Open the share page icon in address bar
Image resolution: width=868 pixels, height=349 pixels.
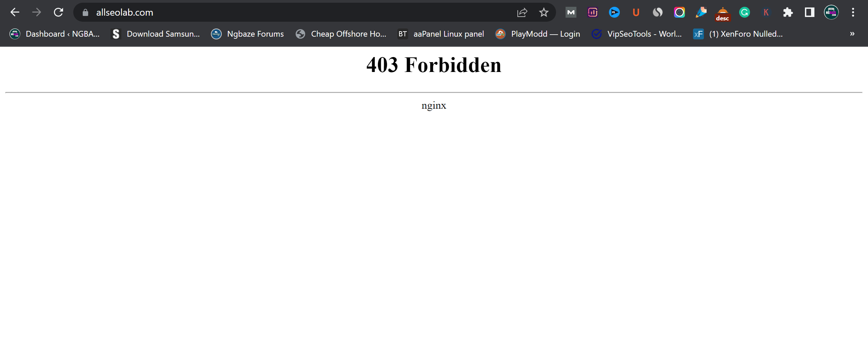(522, 13)
